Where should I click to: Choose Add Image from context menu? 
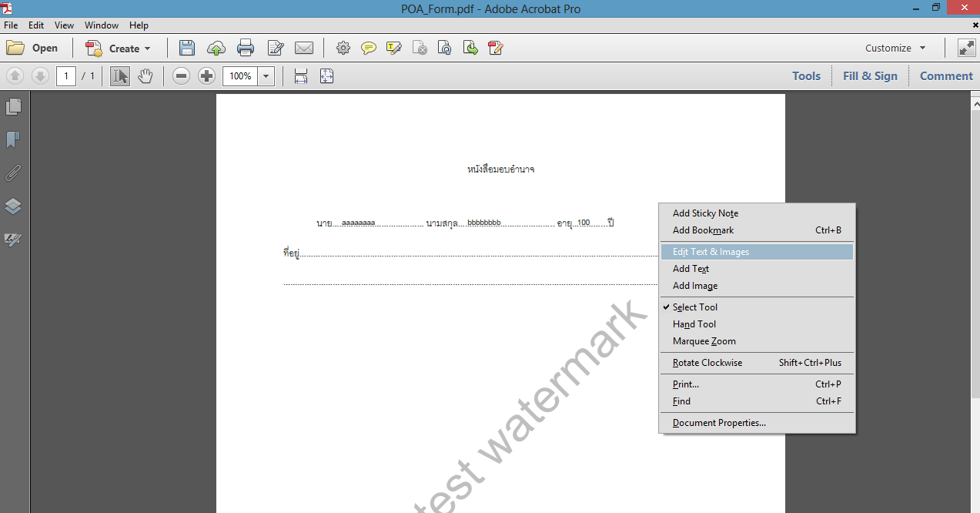pos(757,286)
